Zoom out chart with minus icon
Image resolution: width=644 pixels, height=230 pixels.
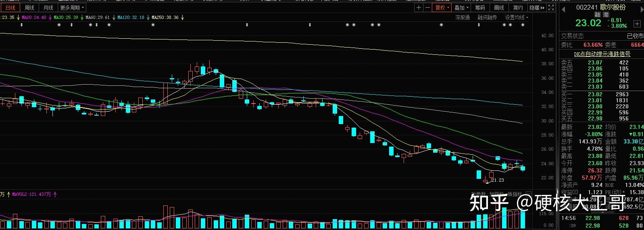tap(427, 8)
